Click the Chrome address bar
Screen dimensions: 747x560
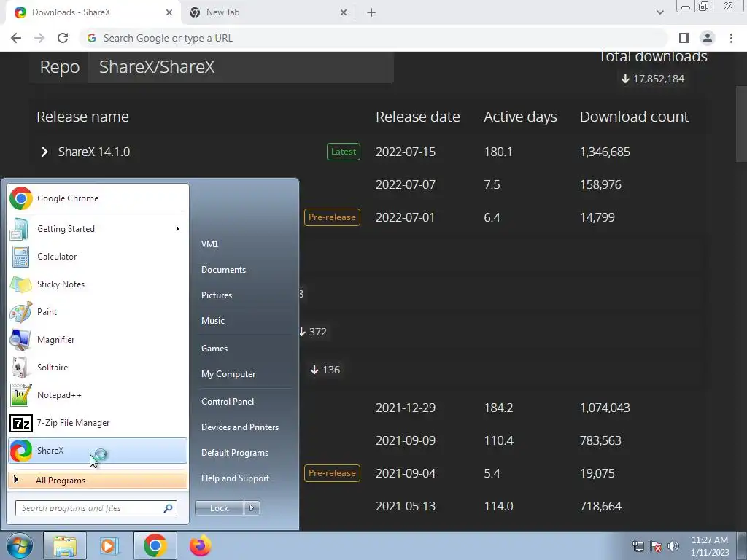pos(373,38)
